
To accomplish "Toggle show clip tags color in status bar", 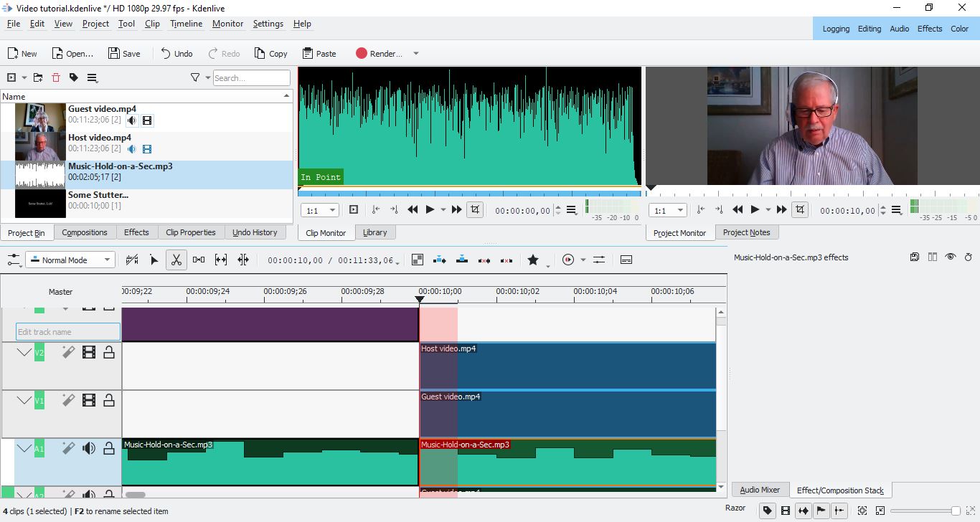I will [768, 511].
